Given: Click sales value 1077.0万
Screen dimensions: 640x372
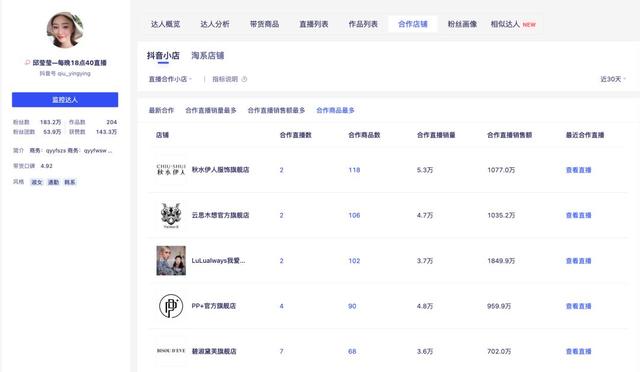Looking at the screenshot, I should point(501,170).
